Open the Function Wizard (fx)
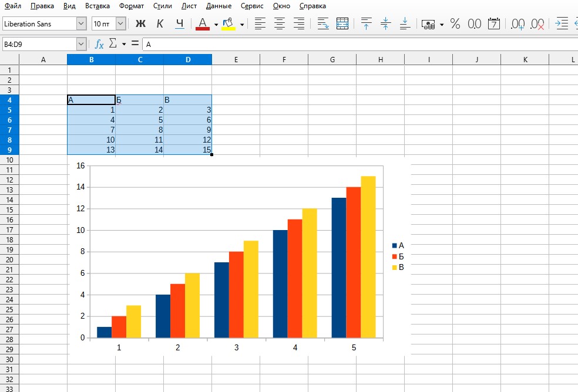This screenshot has height=392, width=578. pos(99,44)
